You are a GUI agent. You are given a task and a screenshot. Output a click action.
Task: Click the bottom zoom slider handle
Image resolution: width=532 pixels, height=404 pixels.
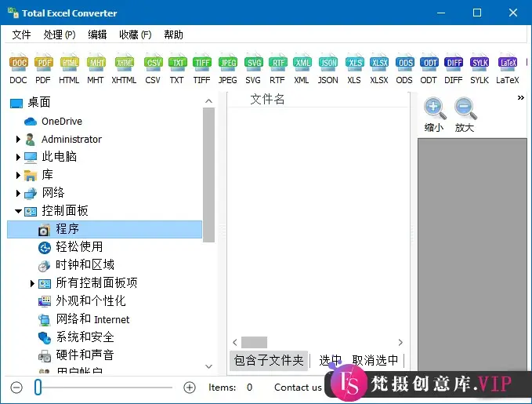pos(38,388)
